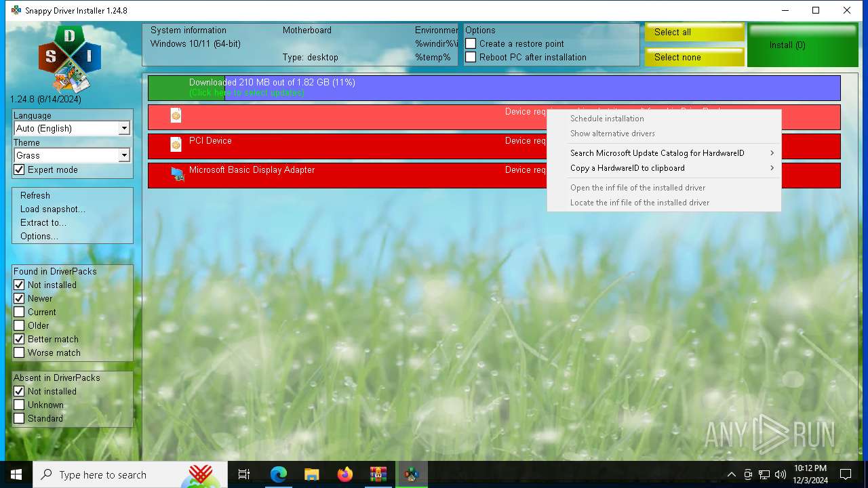Choose Locate the inf file of installed driver

pyautogui.click(x=664, y=203)
